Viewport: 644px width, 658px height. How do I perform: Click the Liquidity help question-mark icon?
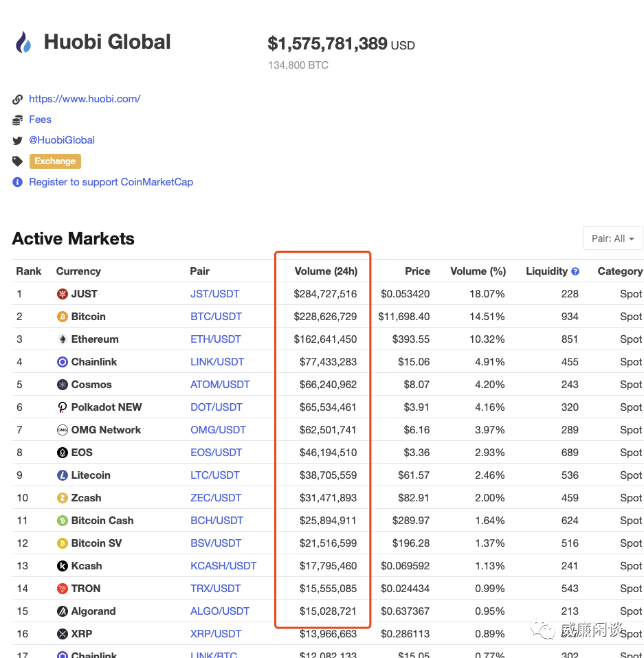(x=575, y=271)
